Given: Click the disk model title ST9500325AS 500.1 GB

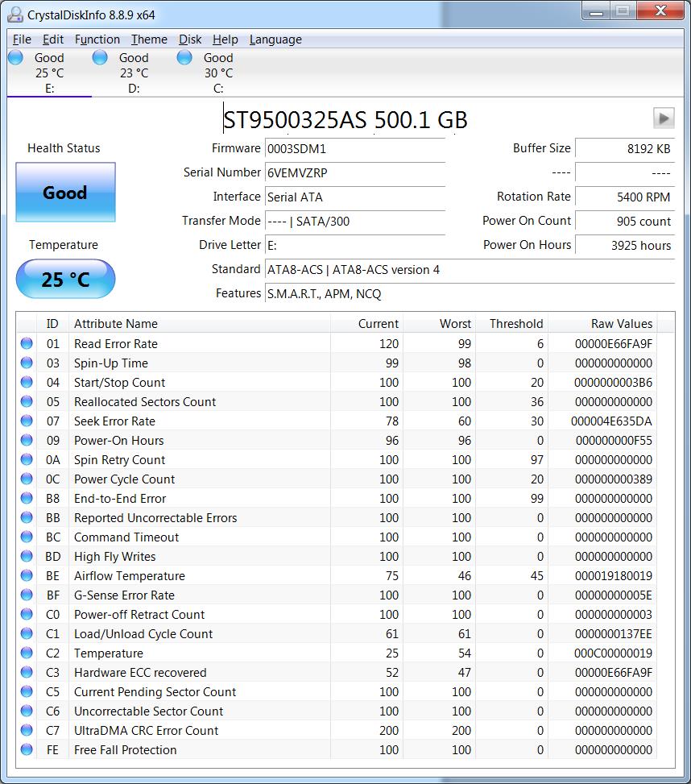Looking at the screenshot, I should [345, 120].
